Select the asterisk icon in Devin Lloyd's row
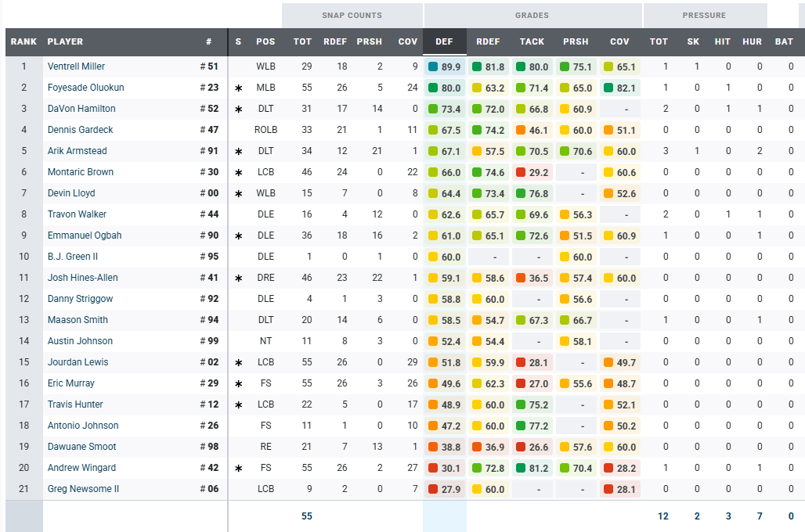Image resolution: width=805 pixels, height=532 pixels. coord(238,194)
